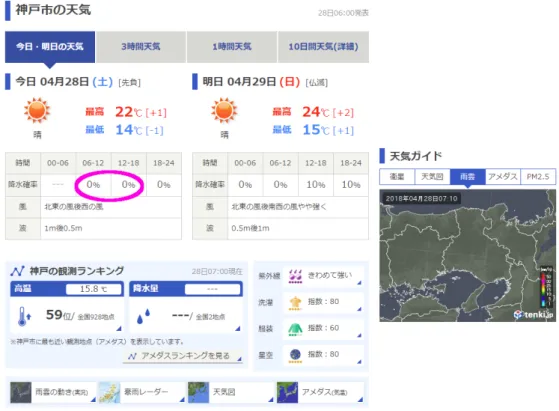Select the アメダス tab in 天気ガイド

click(503, 177)
